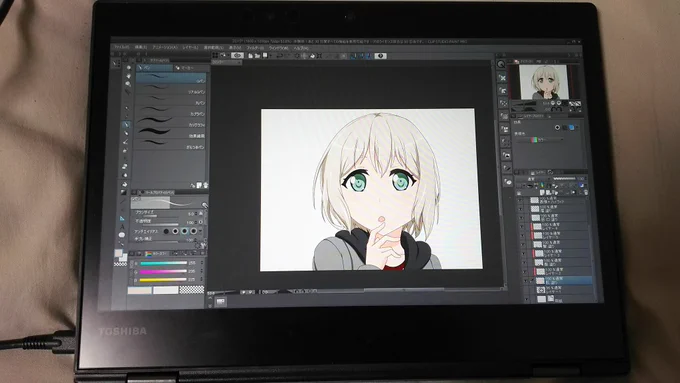Image resolution: width=680 pixels, height=383 pixels.
Task: Select the highlighted Pen tool
Action: coord(126,124)
